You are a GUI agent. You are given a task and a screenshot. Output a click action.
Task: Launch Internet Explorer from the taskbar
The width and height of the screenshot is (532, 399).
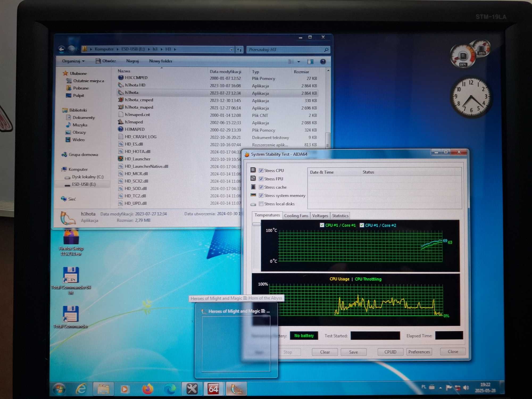tap(81, 389)
